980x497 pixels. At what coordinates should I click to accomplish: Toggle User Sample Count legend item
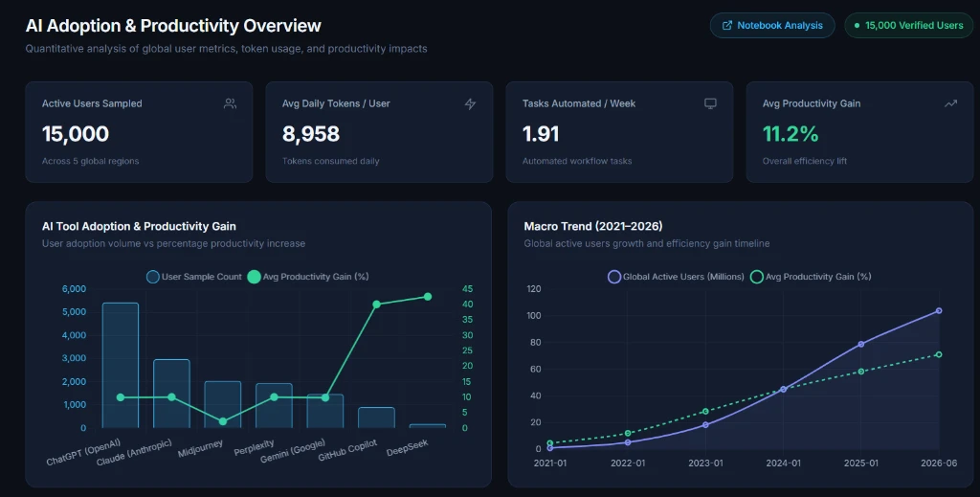[x=193, y=277]
